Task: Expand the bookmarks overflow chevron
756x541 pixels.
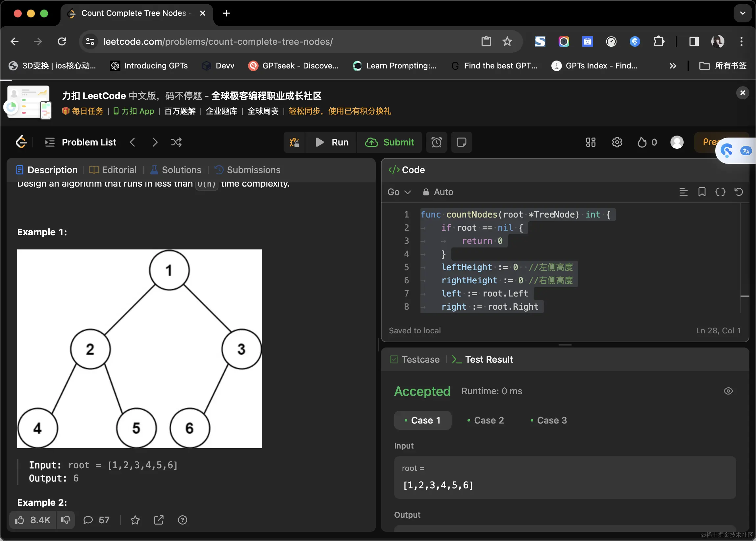Action: (673, 65)
